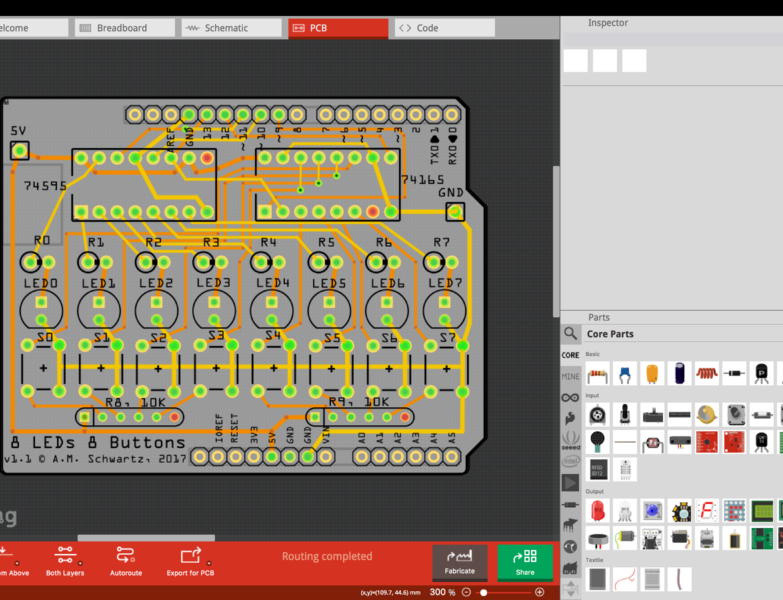Image resolution: width=783 pixels, height=600 pixels.
Task: Zoom out with the minus button
Action: [x=466, y=592]
